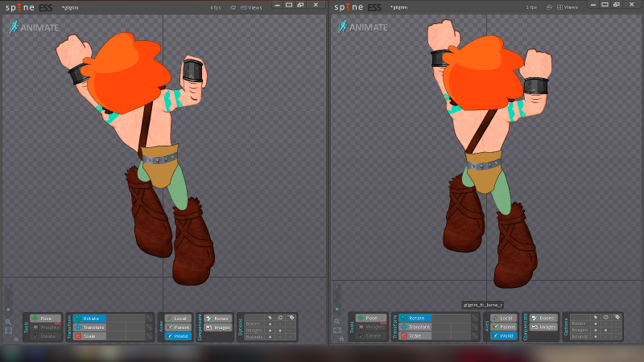Toggle Images compensation in right window

[x=544, y=327]
